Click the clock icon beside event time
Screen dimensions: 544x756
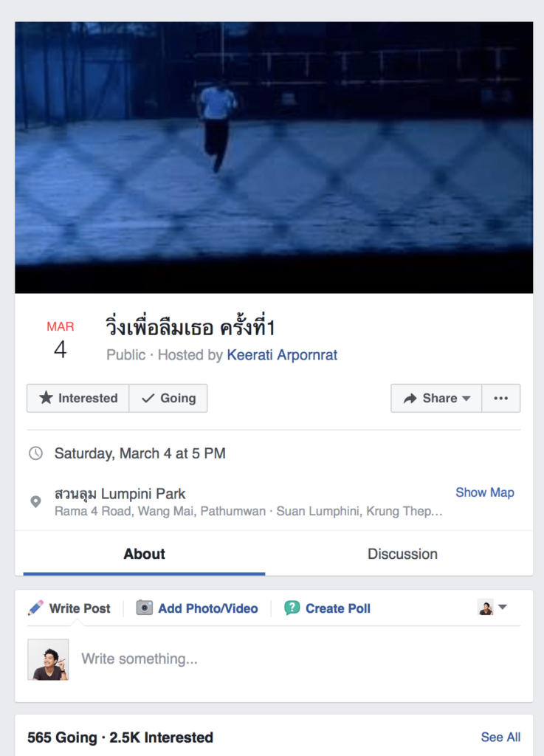tap(35, 453)
